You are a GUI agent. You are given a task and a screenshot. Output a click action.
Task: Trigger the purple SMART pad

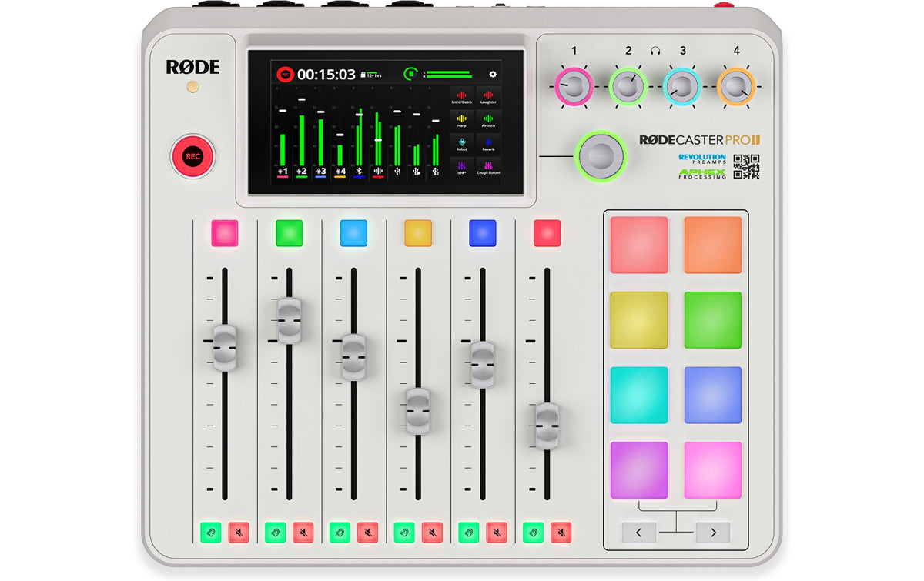point(639,469)
